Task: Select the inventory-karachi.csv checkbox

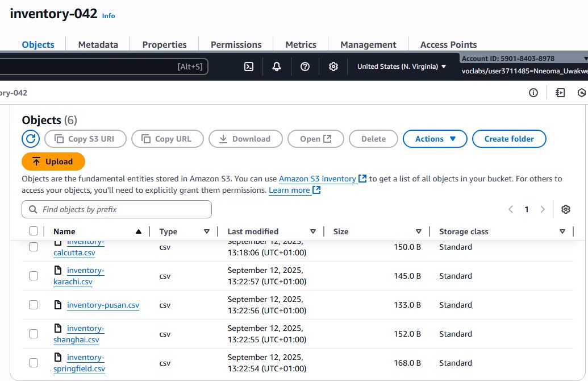Action: click(34, 276)
